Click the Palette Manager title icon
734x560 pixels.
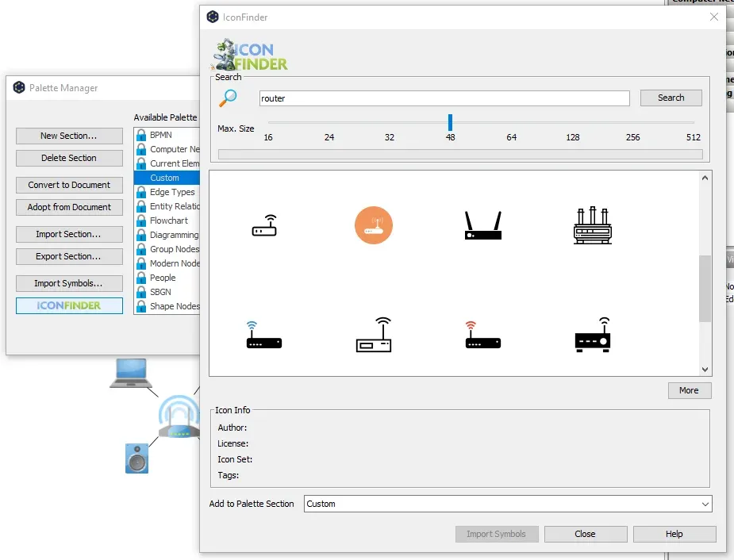pyautogui.click(x=19, y=87)
